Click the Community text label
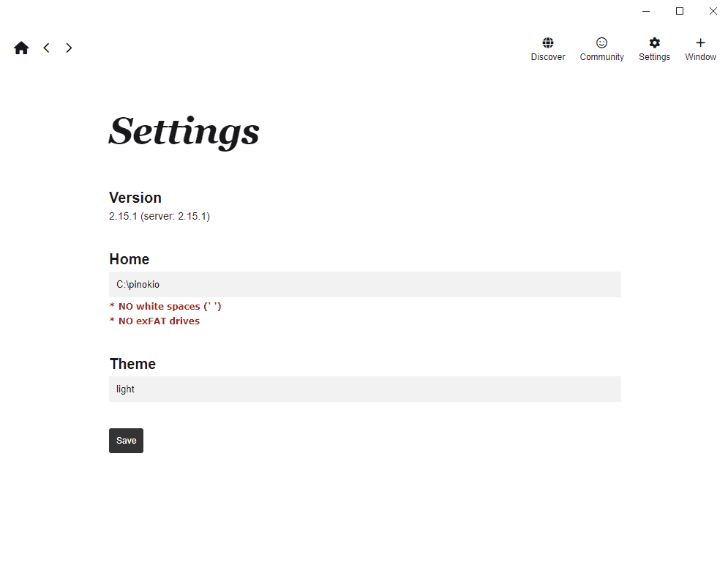 [x=601, y=56]
